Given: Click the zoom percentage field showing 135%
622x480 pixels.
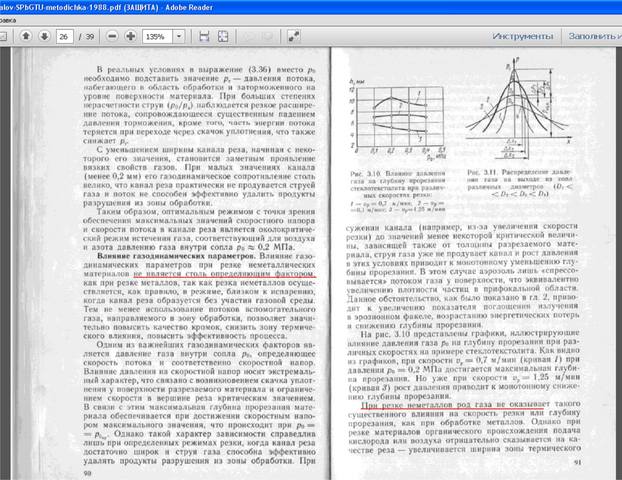Looking at the screenshot, I should pos(157,37).
